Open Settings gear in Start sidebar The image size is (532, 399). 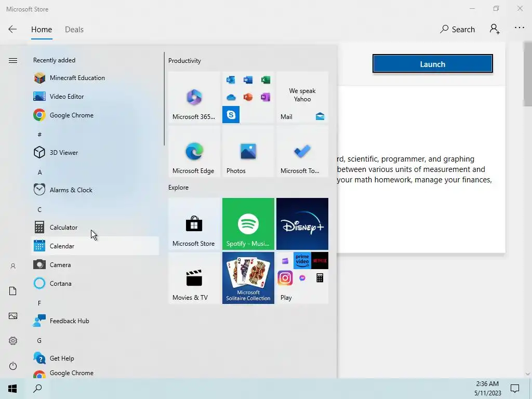click(x=13, y=341)
